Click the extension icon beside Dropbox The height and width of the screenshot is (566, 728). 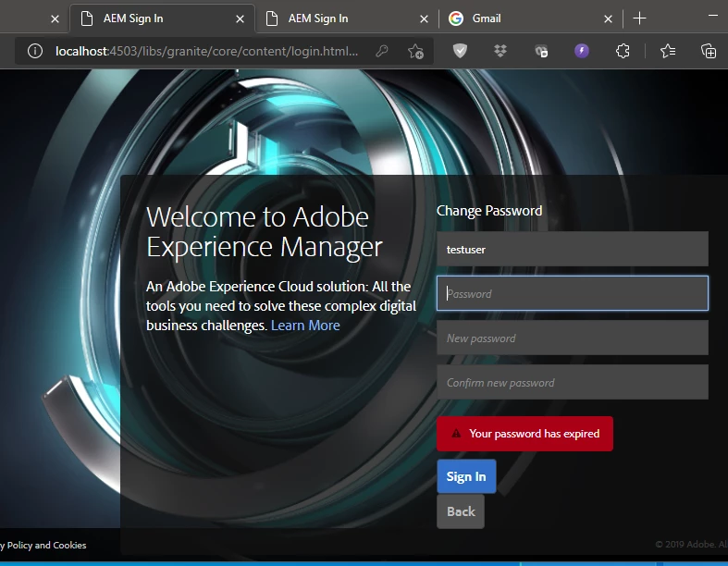[541, 51]
